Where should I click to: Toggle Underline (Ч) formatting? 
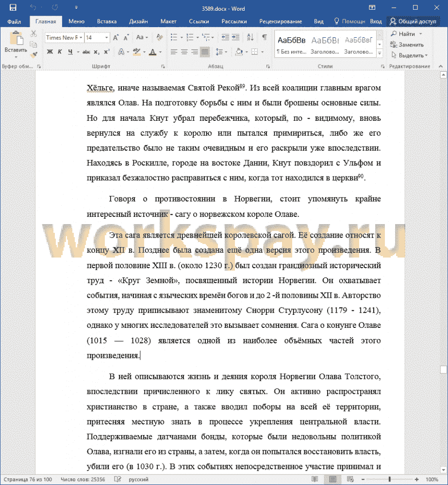[x=70, y=52]
